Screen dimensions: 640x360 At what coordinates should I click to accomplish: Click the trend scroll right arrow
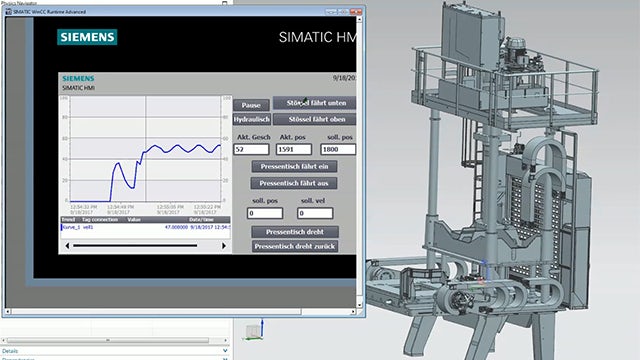tap(224, 246)
